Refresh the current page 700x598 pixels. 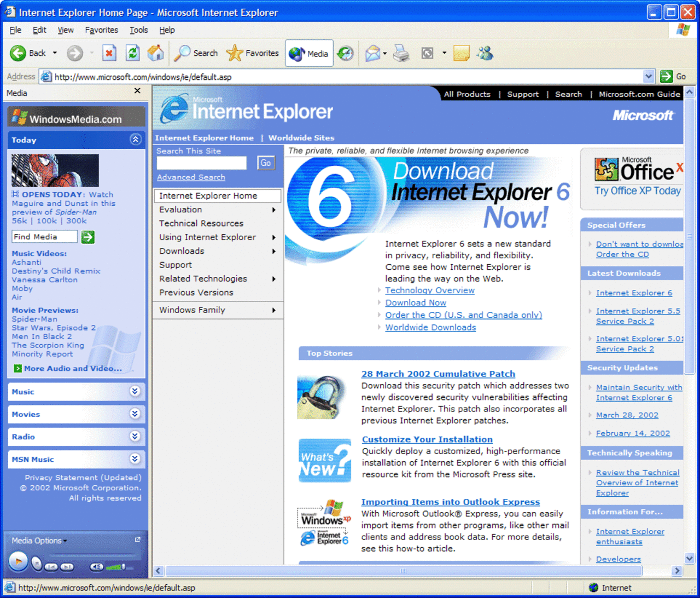132,53
